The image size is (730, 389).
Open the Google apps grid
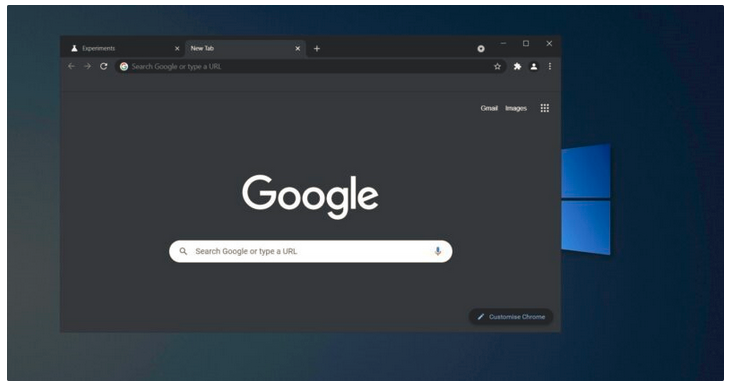coord(545,108)
